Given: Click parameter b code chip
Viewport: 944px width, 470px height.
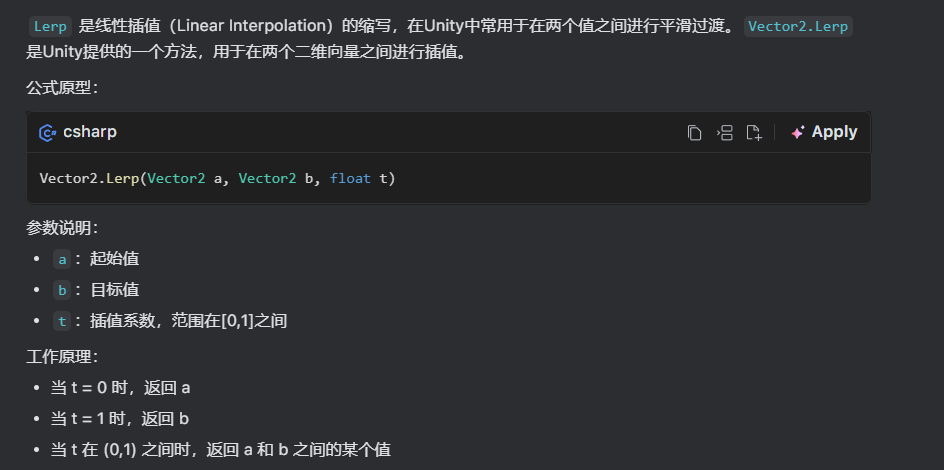Looking at the screenshot, I should pos(62,290).
